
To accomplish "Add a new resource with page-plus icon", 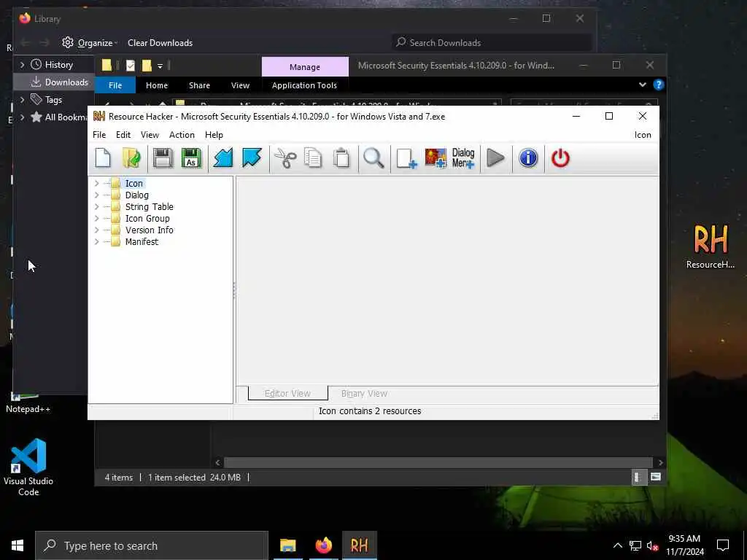I will [406, 158].
